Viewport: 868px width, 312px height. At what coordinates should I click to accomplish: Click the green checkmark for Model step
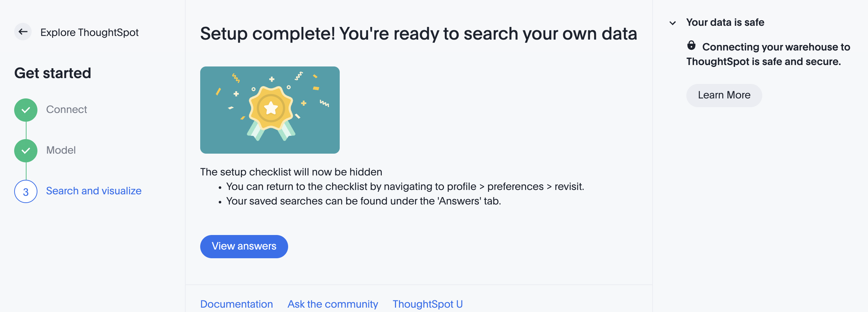tap(26, 150)
